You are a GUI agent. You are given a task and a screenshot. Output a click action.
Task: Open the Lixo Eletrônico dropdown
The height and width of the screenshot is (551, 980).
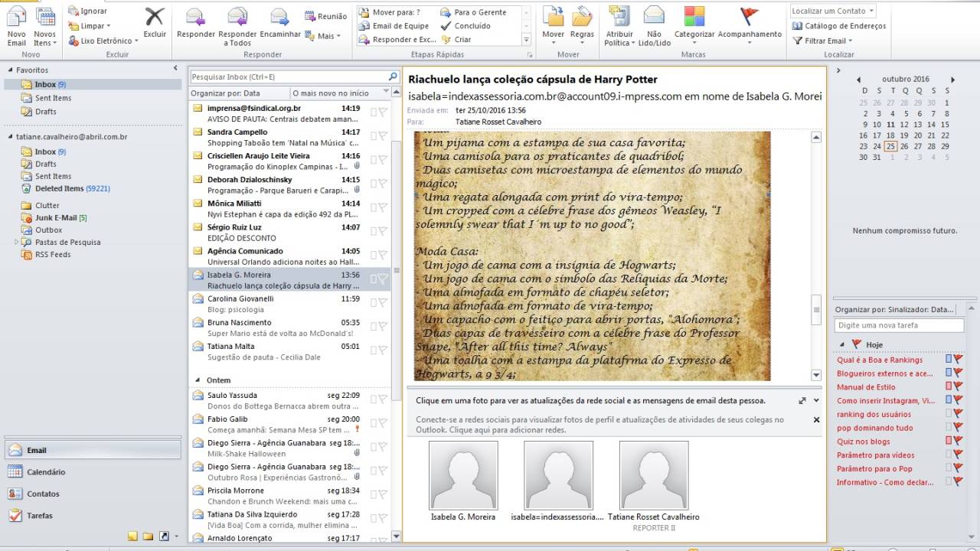(103, 41)
